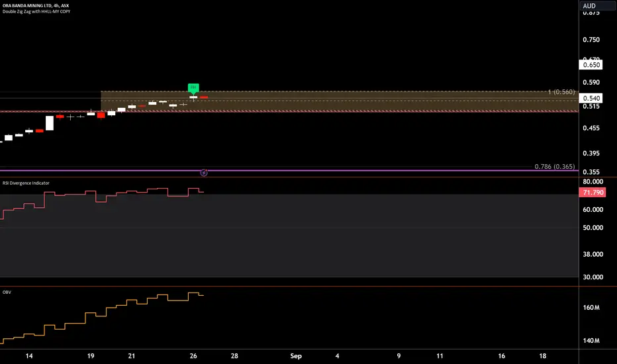Click the 60.000 RSI scale value
Viewport: 617px width, 364px height.
tap(593, 210)
